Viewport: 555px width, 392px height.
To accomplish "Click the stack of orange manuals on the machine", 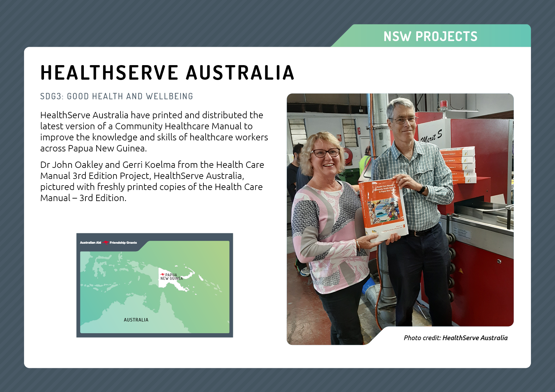I will tap(458, 165).
